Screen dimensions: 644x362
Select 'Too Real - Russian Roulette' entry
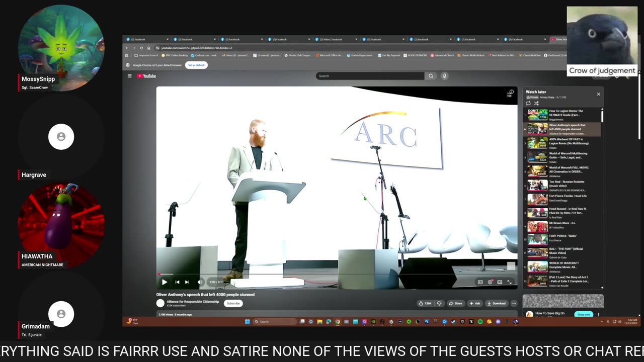(x=562, y=186)
